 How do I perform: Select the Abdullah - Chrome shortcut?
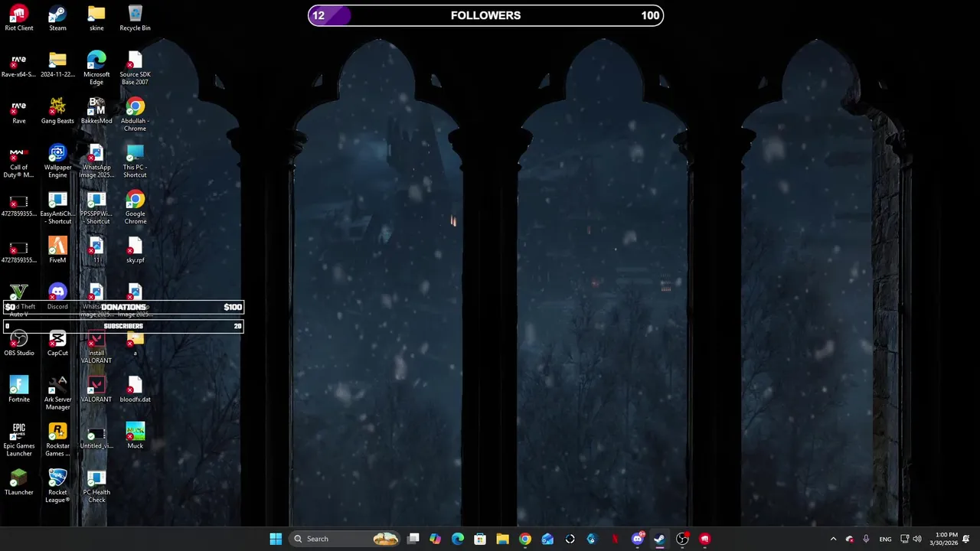(x=135, y=115)
